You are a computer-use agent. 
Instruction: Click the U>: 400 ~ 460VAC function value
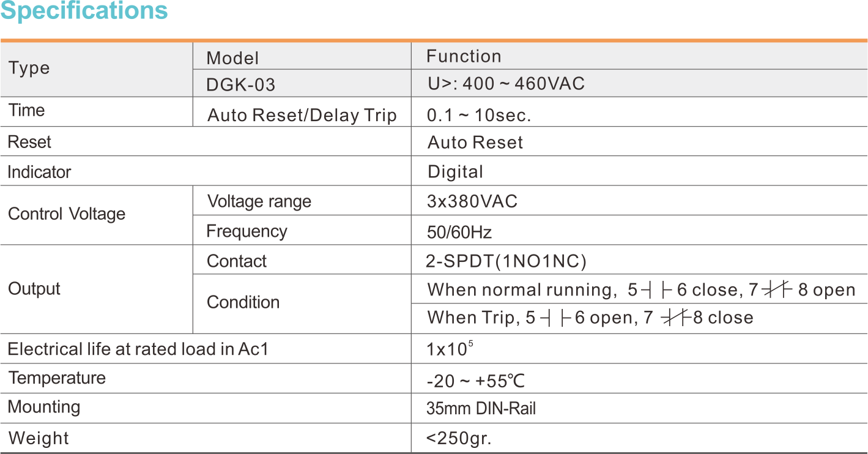(505, 83)
